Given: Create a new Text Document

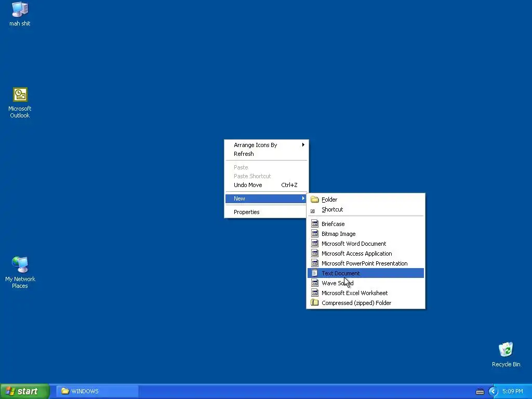Looking at the screenshot, I should [366, 273].
